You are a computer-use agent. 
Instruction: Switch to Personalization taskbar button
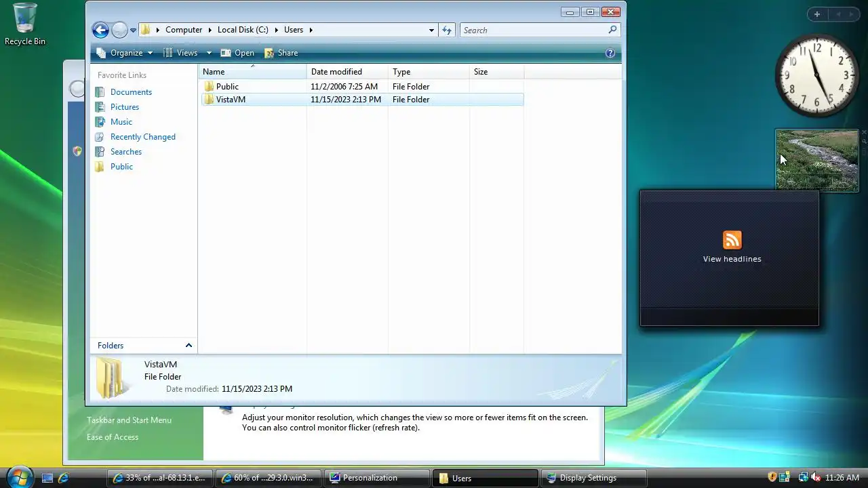pyautogui.click(x=377, y=478)
